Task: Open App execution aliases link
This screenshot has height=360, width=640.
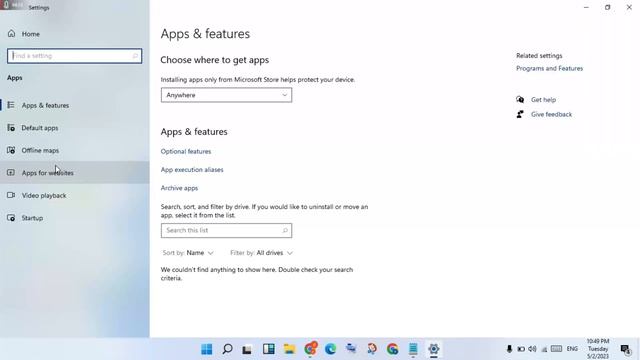Action: (192, 170)
